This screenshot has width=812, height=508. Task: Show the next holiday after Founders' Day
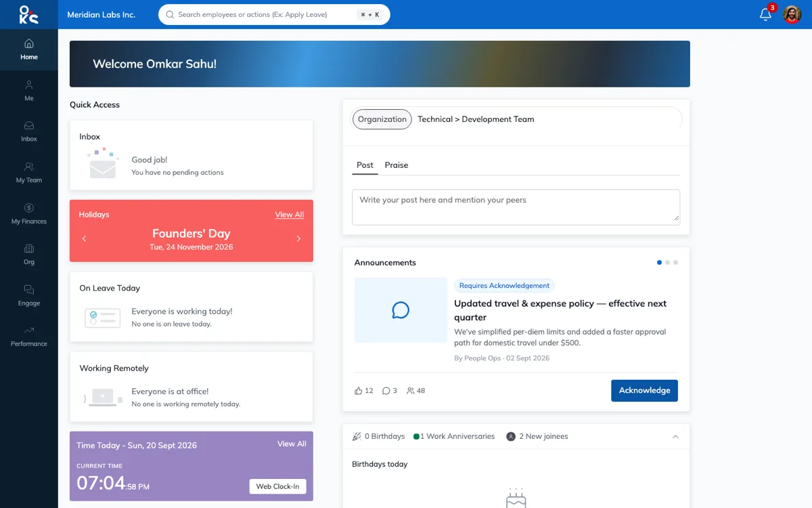(x=298, y=238)
